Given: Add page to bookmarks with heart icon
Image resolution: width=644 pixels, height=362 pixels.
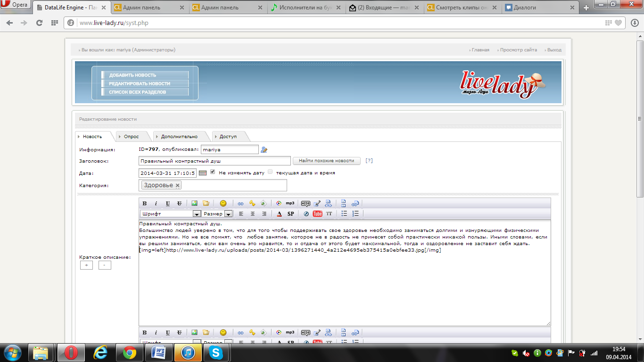Looking at the screenshot, I should [x=618, y=23].
